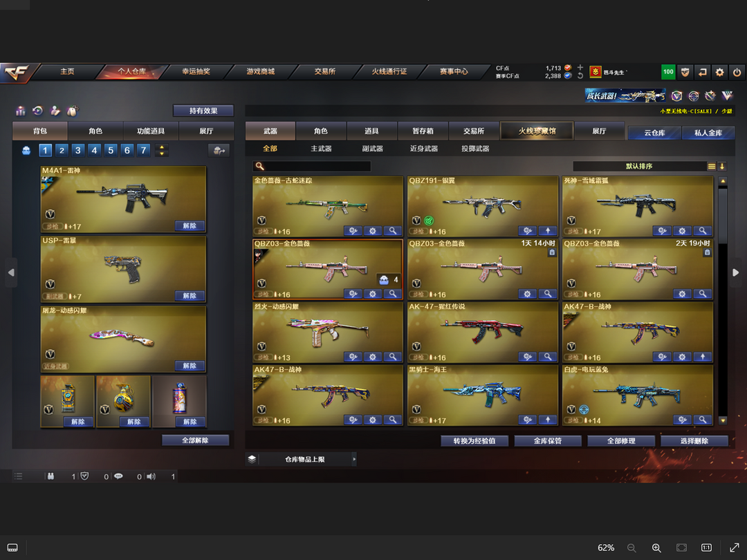Viewport: 747px width, 560px height.
Task: Unequip 屠龙-动感闪耀 with 解除
Action: tap(190, 366)
